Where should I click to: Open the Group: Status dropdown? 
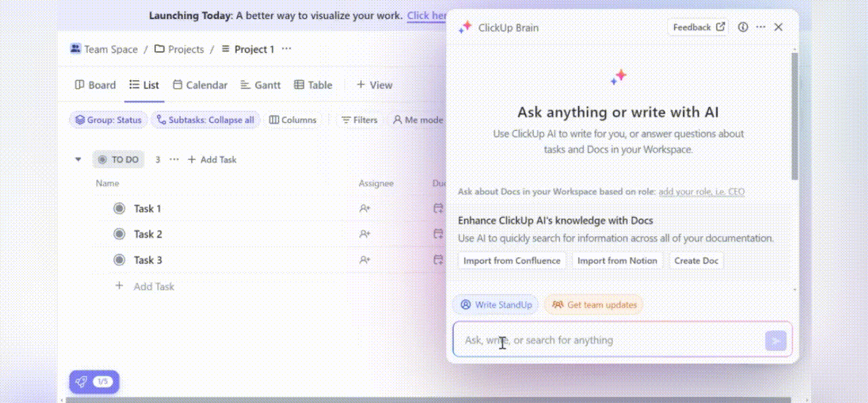click(108, 120)
